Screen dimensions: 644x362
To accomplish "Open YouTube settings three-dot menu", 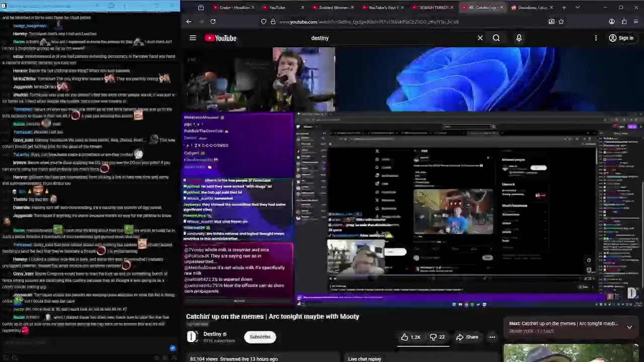I will point(596,38).
